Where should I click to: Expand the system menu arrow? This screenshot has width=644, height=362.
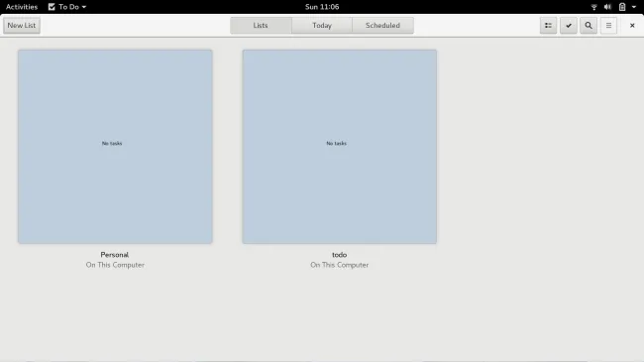634,7
